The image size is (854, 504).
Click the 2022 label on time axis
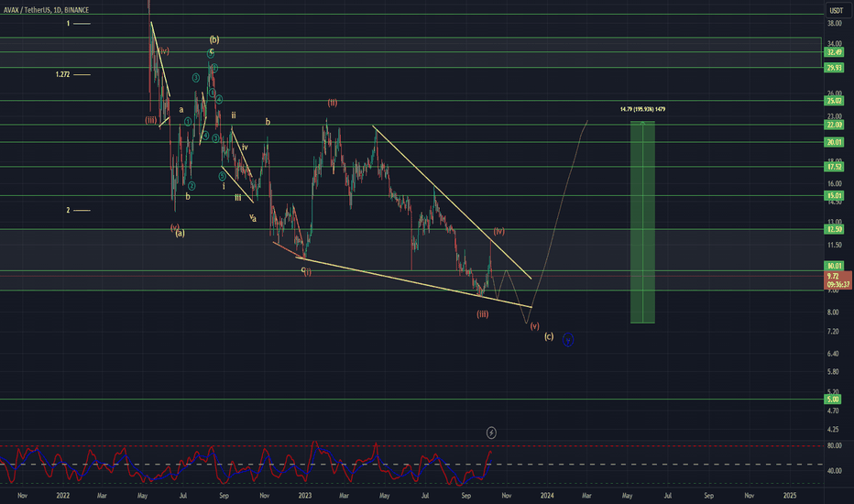(x=62, y=495)
